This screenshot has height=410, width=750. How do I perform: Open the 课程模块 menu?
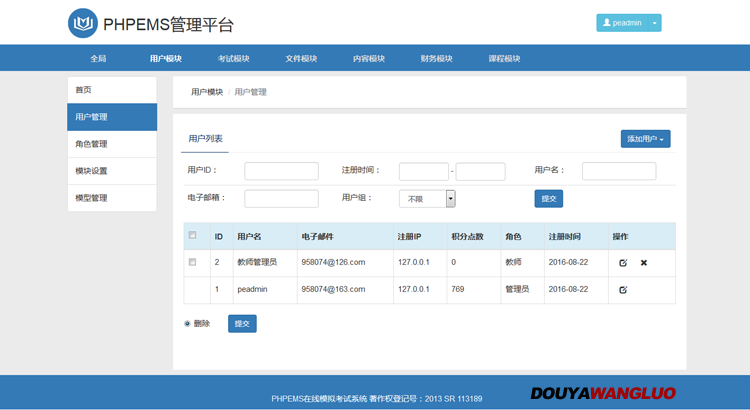click(504, 58)
